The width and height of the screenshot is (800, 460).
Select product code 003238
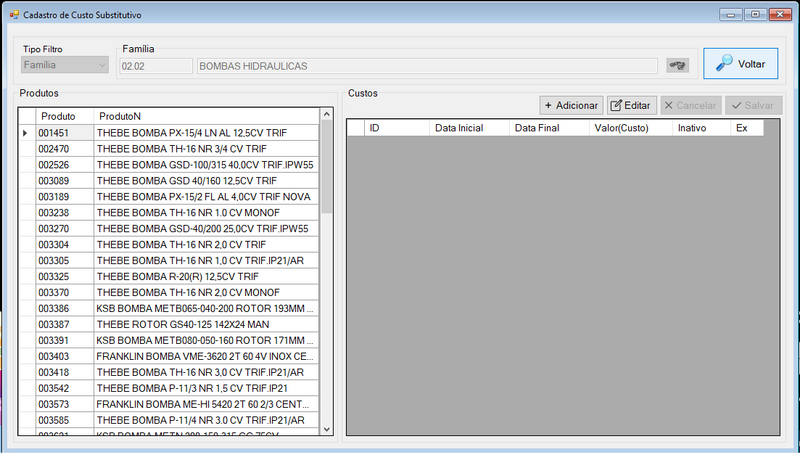(65, 213)
